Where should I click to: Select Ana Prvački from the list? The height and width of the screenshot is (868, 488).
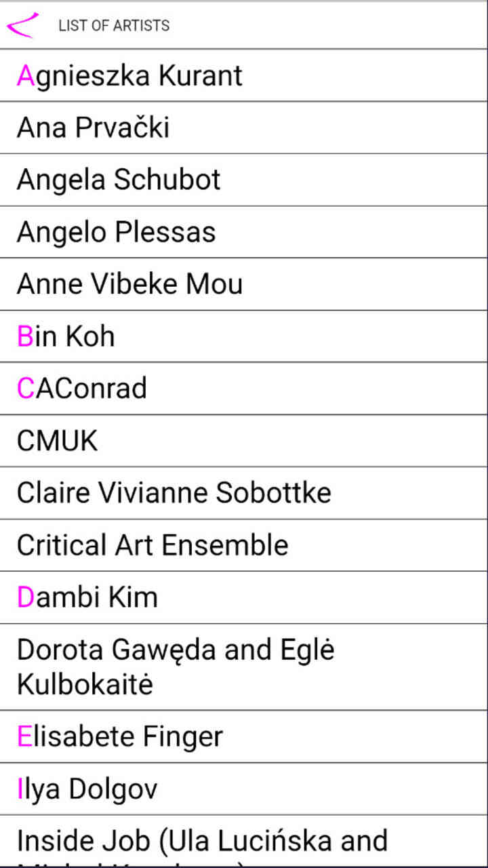pyautogui.click(x=94, y=127)
